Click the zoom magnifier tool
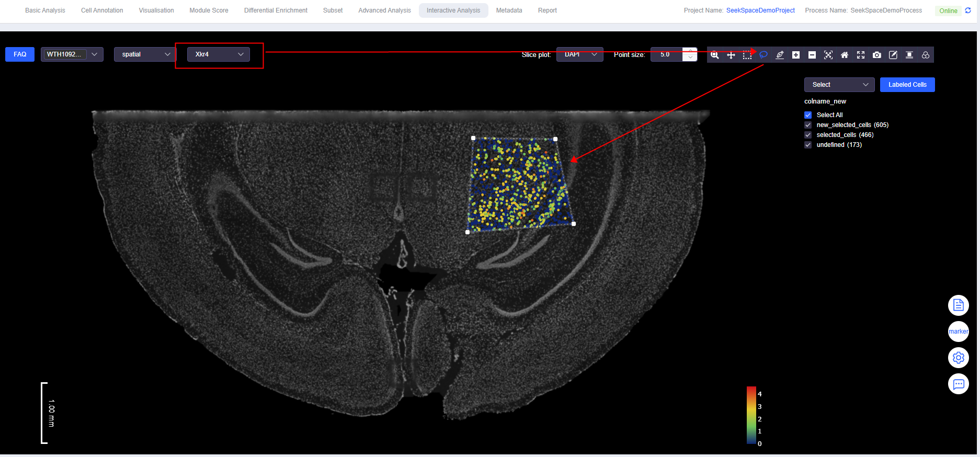The width and height of the screenshot is (980, 457). pyautogui.click(x=715, y=55)
